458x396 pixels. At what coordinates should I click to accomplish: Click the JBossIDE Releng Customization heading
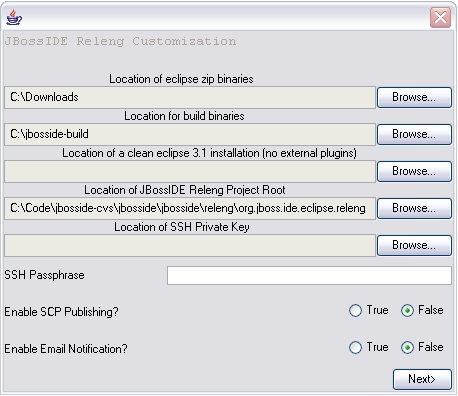[120, 42]
